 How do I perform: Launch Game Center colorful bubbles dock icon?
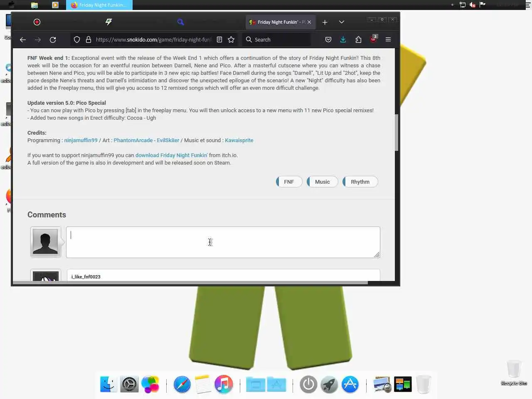point(150,384)
